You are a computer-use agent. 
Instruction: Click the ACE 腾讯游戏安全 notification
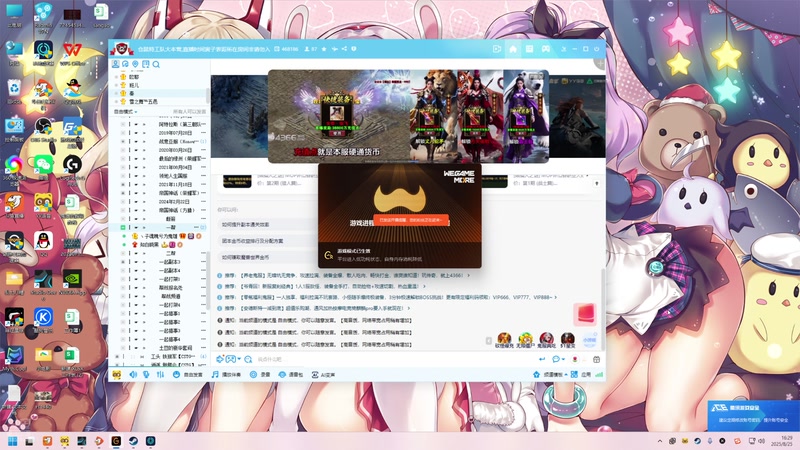coord(753,414)
